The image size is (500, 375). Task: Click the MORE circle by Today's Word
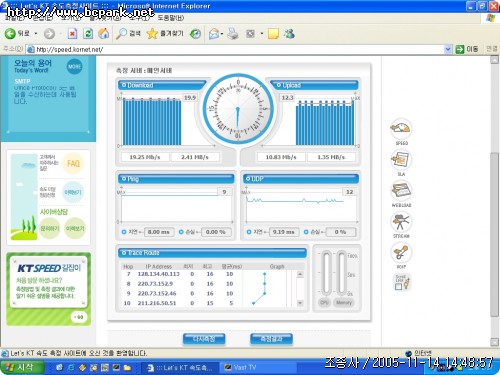point(74,66)
